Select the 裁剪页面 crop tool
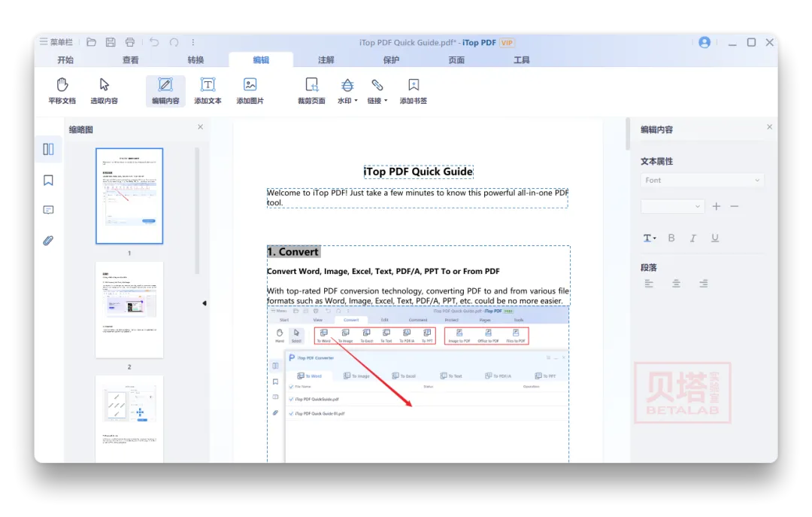Image resolution: width=812 pixels, height=517 pixels. [x=311, y=91]
